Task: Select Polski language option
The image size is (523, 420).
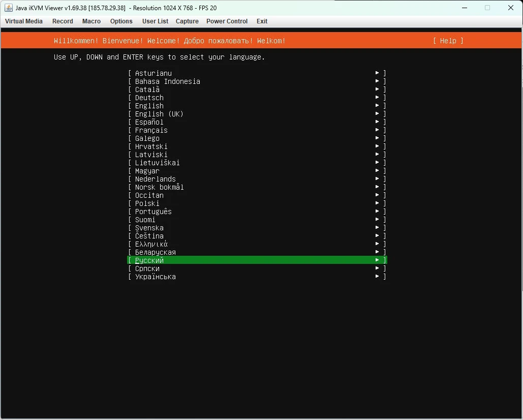Action: point(147,203)
